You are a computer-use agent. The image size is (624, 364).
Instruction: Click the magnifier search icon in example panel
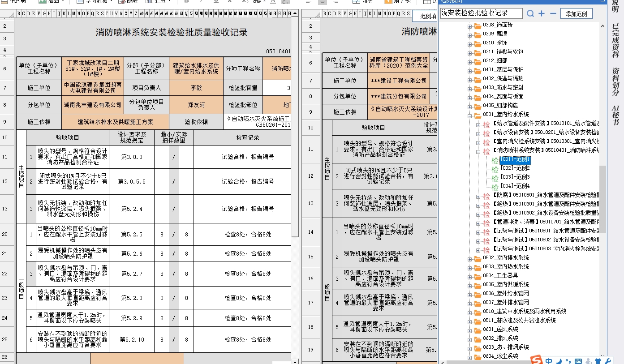coord(530,14)
